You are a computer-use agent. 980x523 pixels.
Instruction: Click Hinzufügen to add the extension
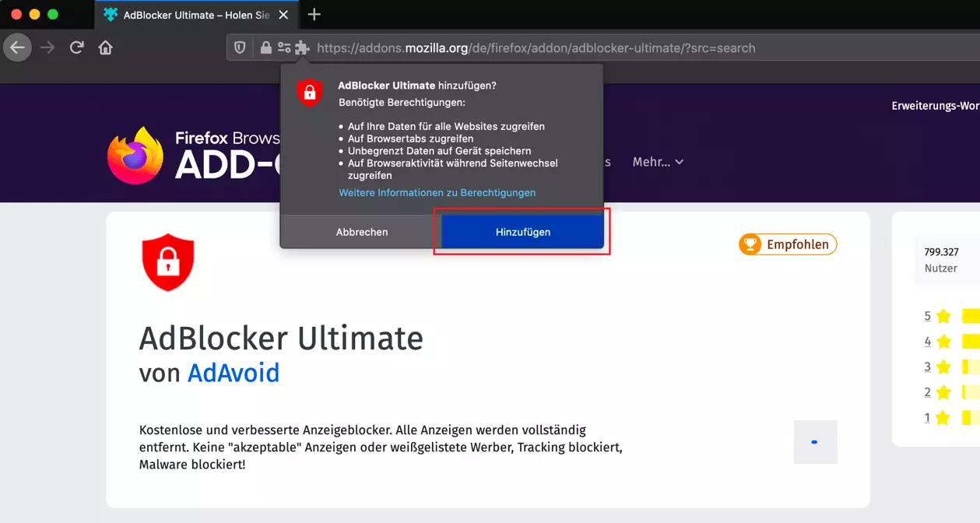click(x=522, y=232)
